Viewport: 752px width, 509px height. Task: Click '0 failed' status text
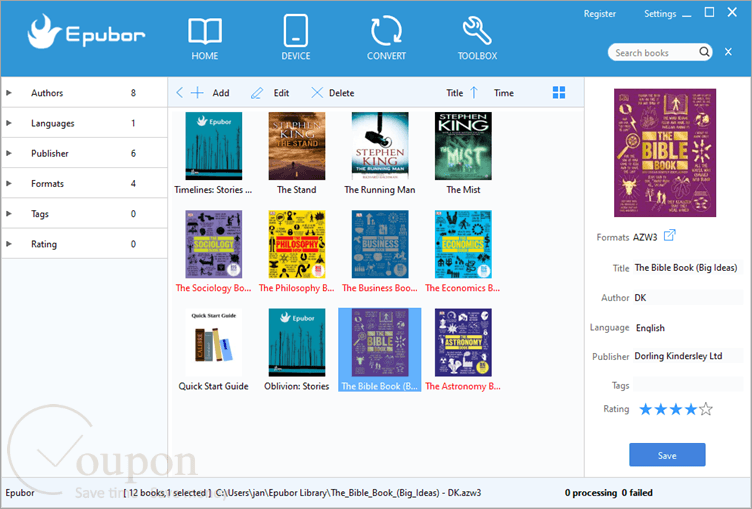coord(637,493)
